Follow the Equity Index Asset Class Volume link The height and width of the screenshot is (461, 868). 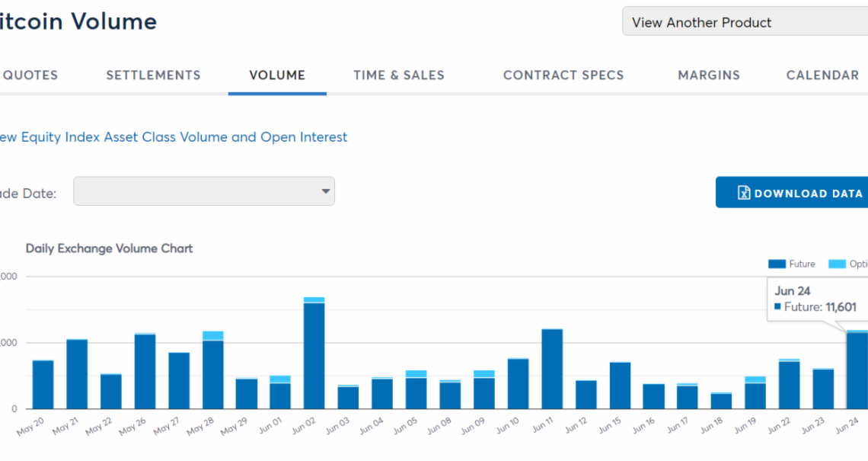tap(172, 137)
